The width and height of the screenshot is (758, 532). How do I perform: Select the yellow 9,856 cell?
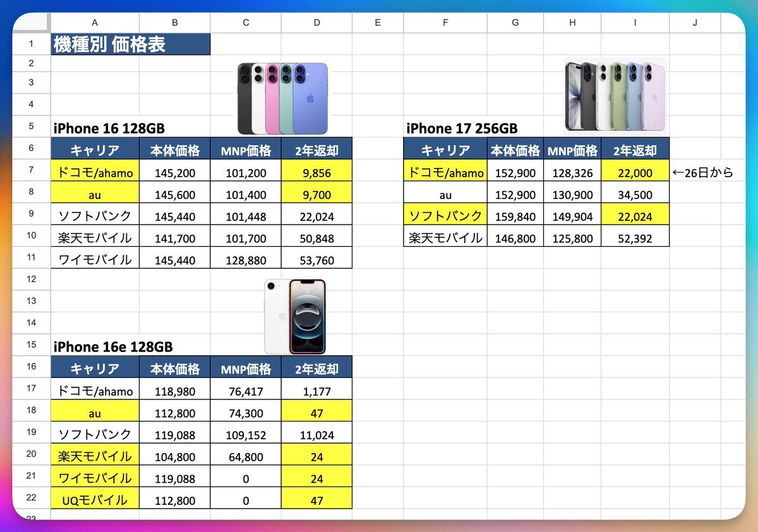[x=316, y=170]
